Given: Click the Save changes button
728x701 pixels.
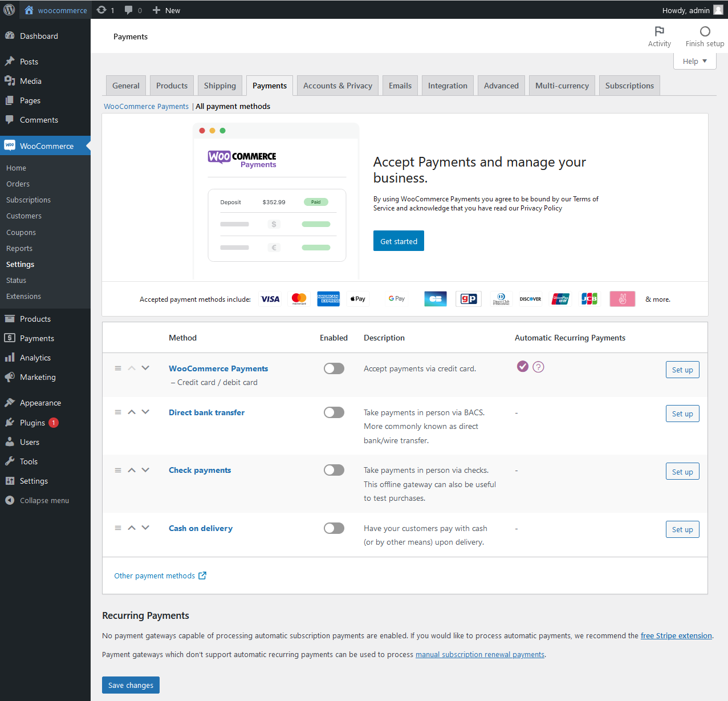Looking at the screenshot, I should (131, 685).
